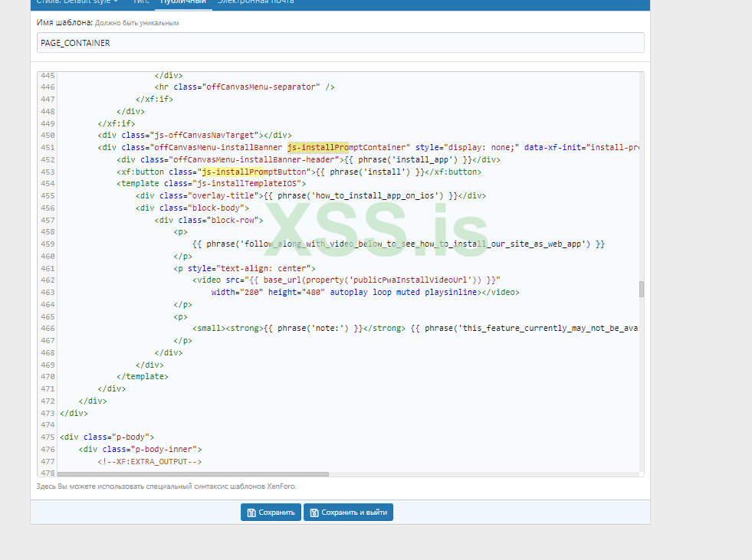Click the Сохранить и выйти button
Image resolution: width=752 pixels, height=560 pixels.
click(348, 512)
